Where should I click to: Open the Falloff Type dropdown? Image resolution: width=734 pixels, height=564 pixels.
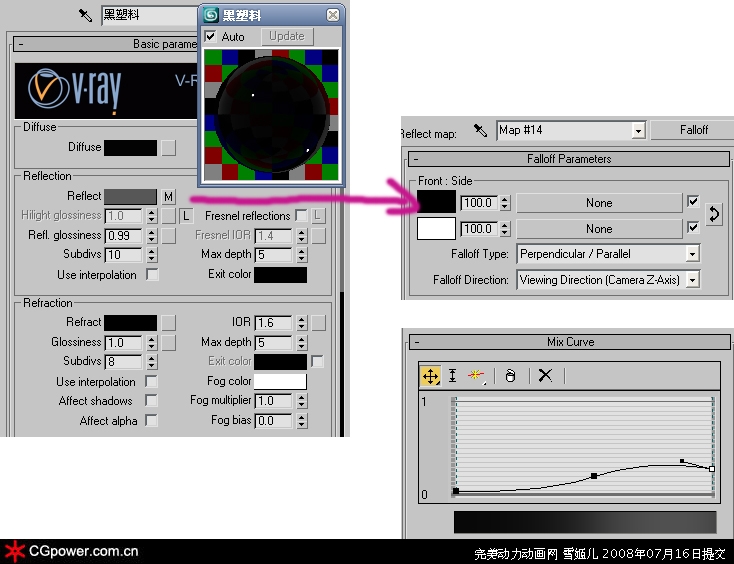(x=692, y=254)
